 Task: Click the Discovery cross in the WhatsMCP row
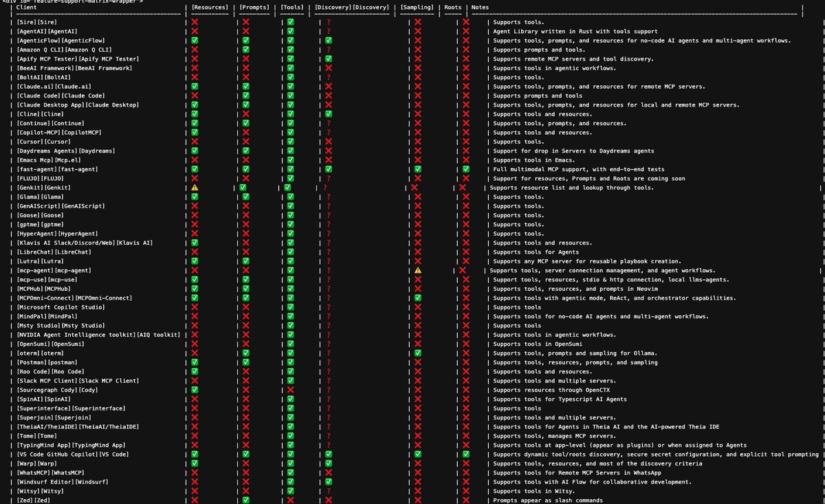click(329, 472)
